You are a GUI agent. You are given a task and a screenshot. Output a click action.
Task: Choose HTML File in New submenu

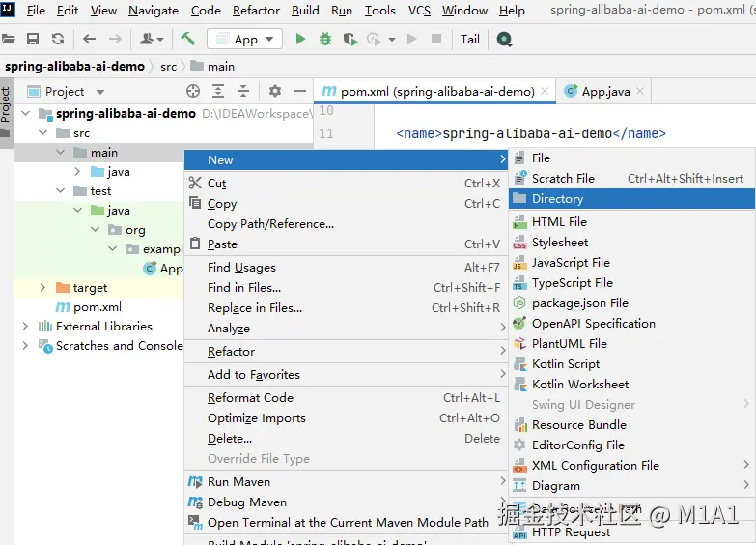pos(631,222)
